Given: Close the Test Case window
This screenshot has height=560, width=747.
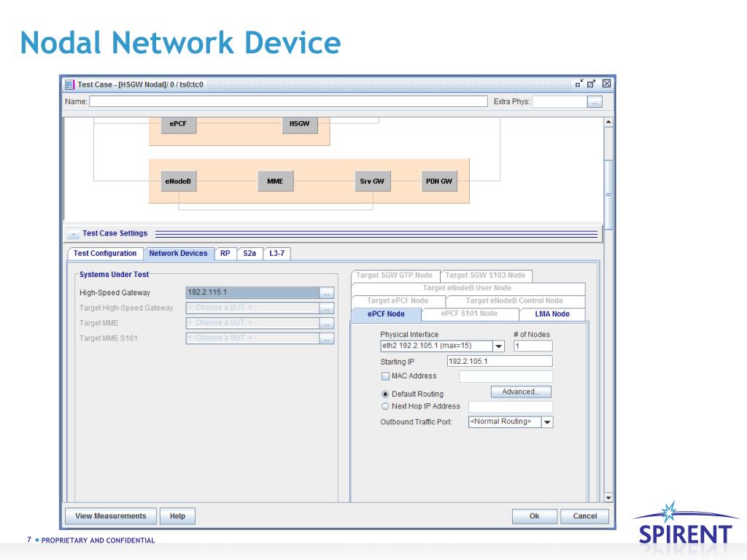Looking at the screenshot, I should point(606,84).
